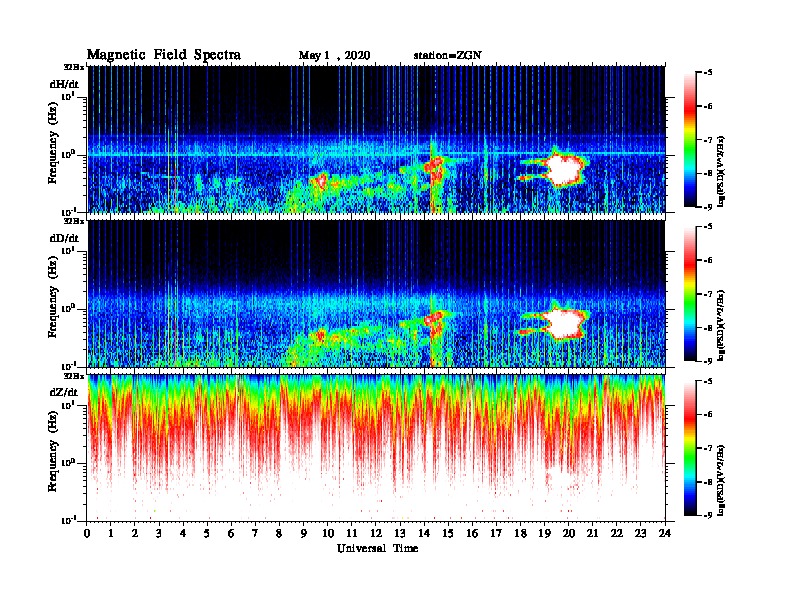Select the dH/dt panel label
The image size is (792, 612).
[64, 84]
